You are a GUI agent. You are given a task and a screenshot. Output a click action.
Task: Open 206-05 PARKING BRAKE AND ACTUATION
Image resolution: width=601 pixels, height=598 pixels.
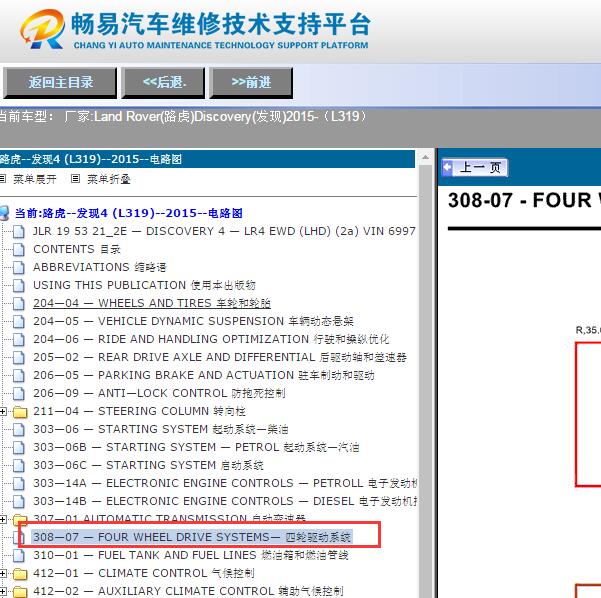pos(204,375)
